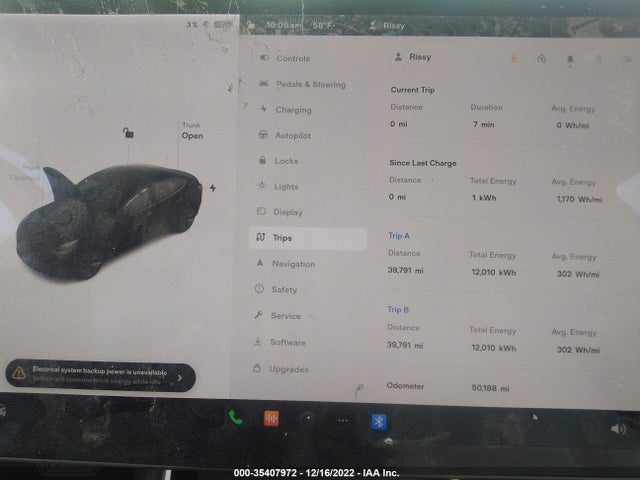Screen dimensions: 640x480
Task: Tap the Rissy profile in top status bar
Action: [x=387, y=26]
